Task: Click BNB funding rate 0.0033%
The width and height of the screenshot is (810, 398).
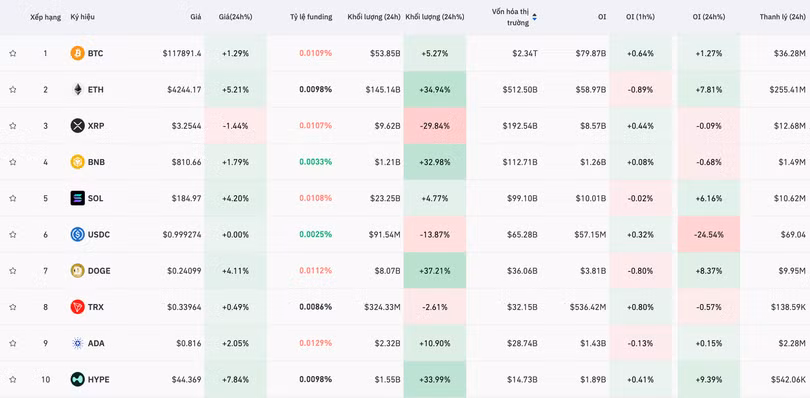Action: (316, 162)
